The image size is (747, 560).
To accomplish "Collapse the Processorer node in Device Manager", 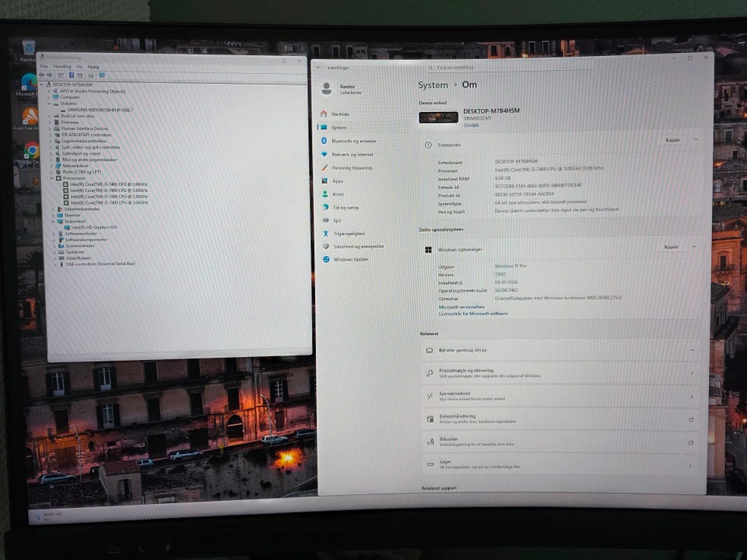I will click(x=52, y=178).
